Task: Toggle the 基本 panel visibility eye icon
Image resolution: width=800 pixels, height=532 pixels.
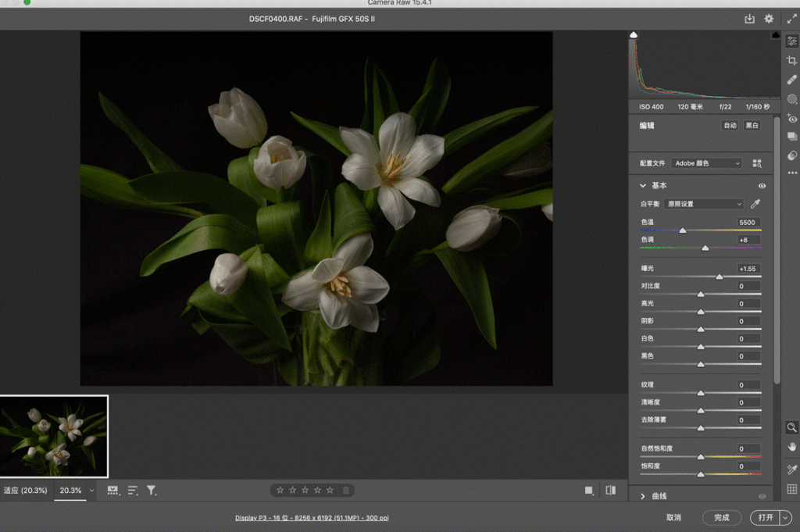Action: 762,185
